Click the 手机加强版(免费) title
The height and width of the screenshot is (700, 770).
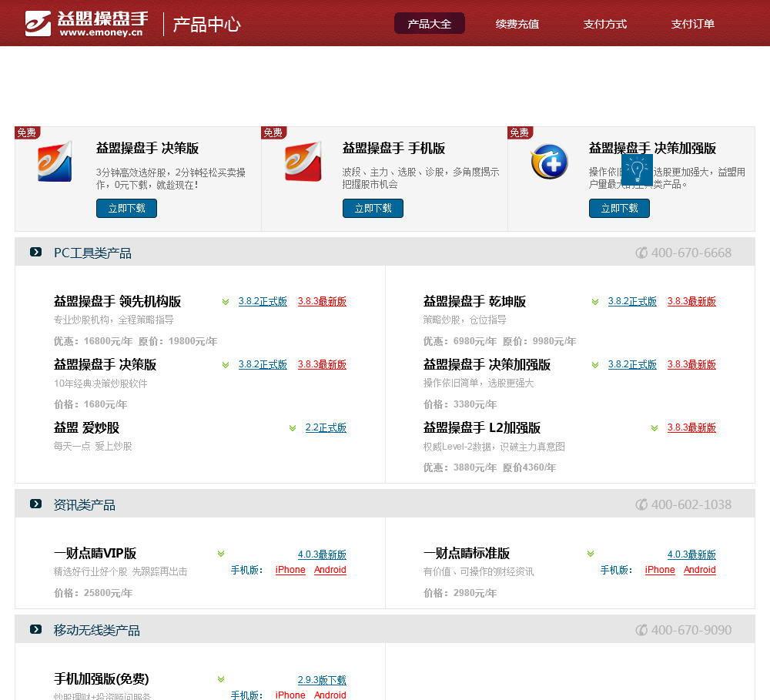pos(101,679)
